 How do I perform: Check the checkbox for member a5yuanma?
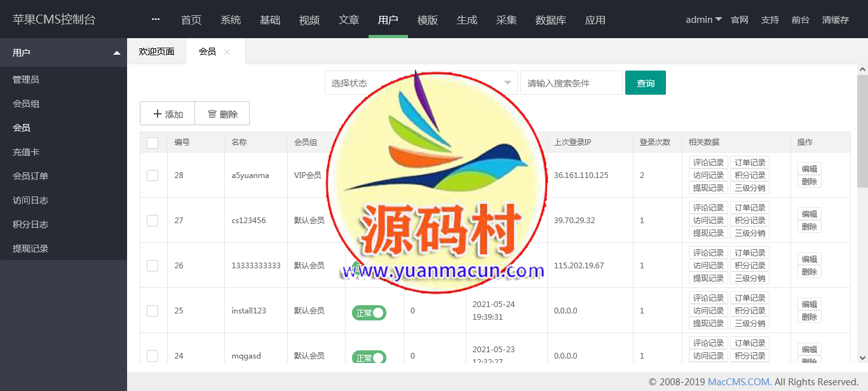pyautogui.click(x=153, y=175)
